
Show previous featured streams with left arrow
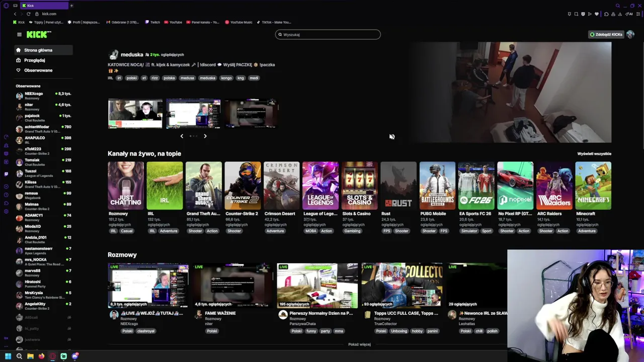[x=182, y=136]
